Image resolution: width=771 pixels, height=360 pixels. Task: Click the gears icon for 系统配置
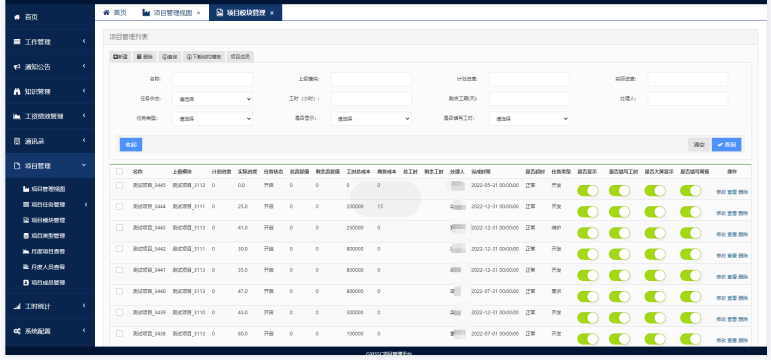point(17,331)
